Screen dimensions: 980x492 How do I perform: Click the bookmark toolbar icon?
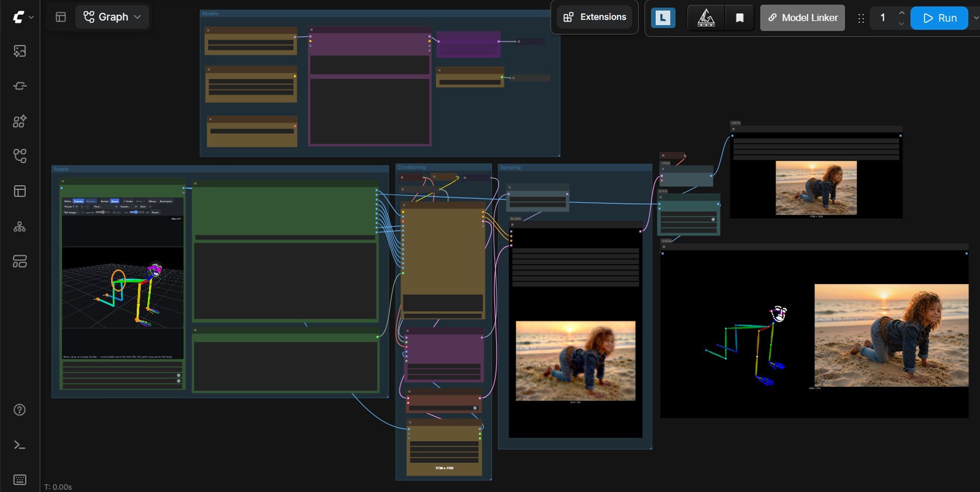[739, 18]
